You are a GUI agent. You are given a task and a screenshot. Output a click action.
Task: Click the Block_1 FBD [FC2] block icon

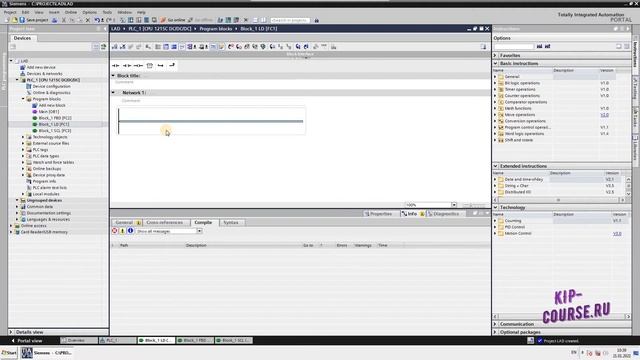35,118
